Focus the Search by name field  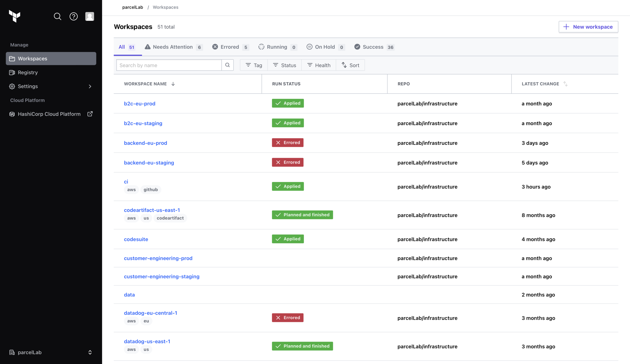tap(169, 65)
